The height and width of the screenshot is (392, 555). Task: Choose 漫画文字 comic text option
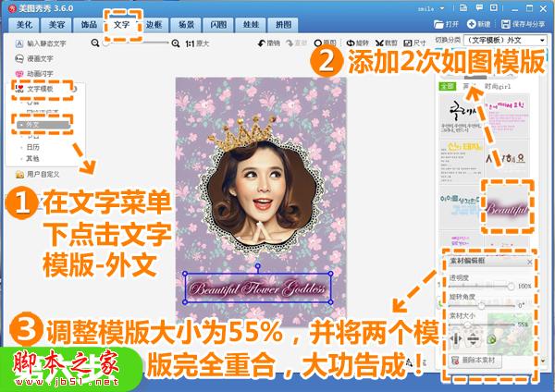tap(34, 59)
